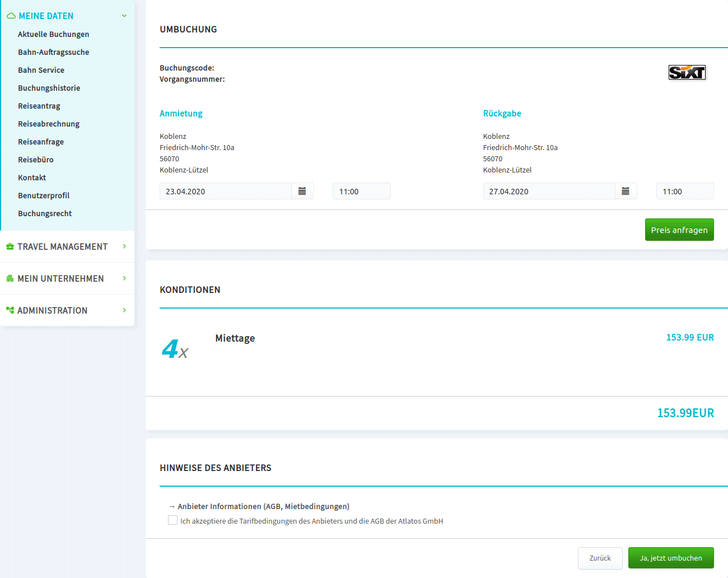Screen dimensions: 728x578
Task: Open the pickup date calendar icon
Action: point(302,192)
